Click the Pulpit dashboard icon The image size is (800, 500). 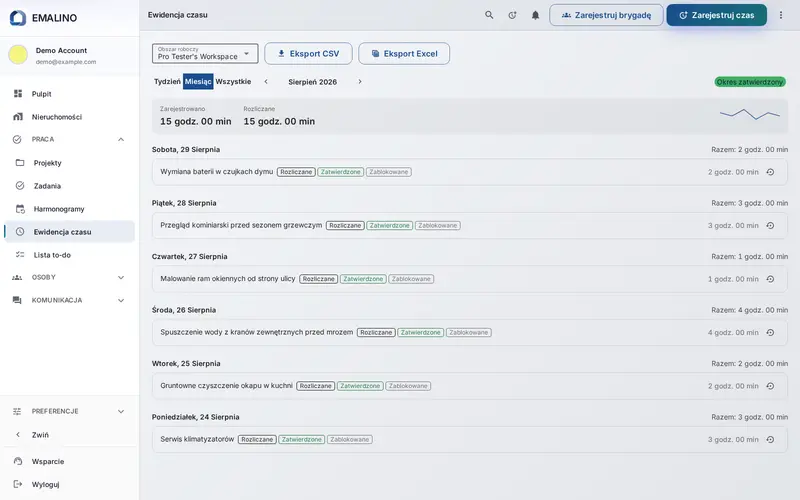[x=18, y=93]
